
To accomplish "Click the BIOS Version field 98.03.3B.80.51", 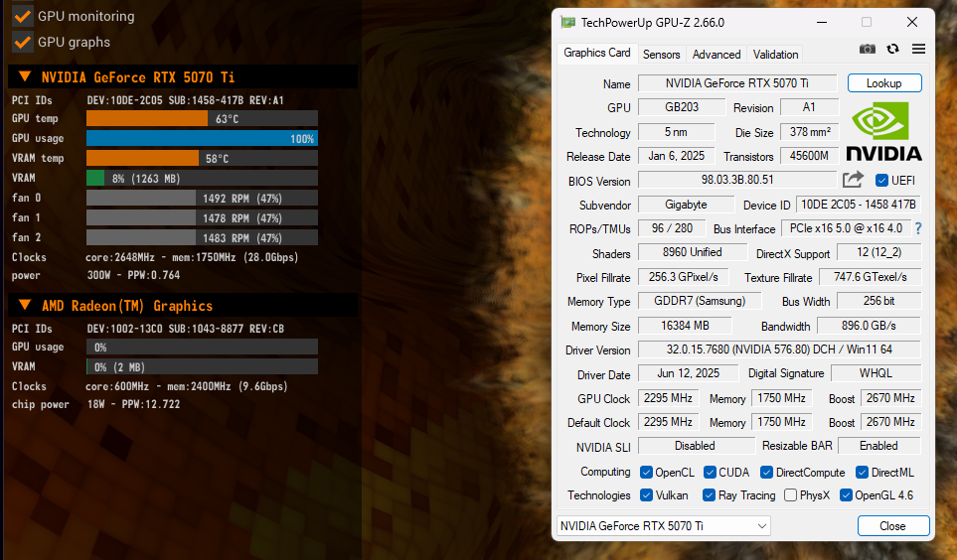I will click(737, 180).
